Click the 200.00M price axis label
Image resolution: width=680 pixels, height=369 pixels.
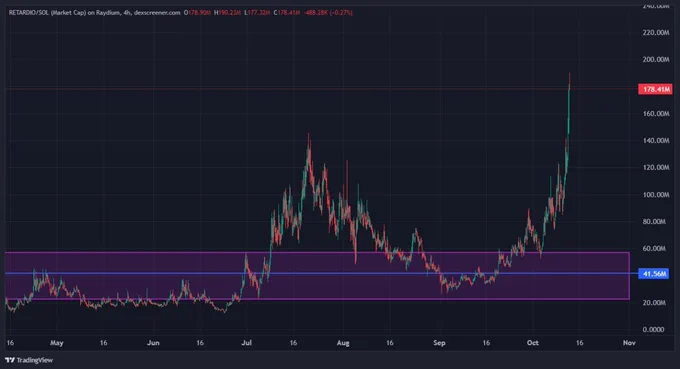click(656, 59)
